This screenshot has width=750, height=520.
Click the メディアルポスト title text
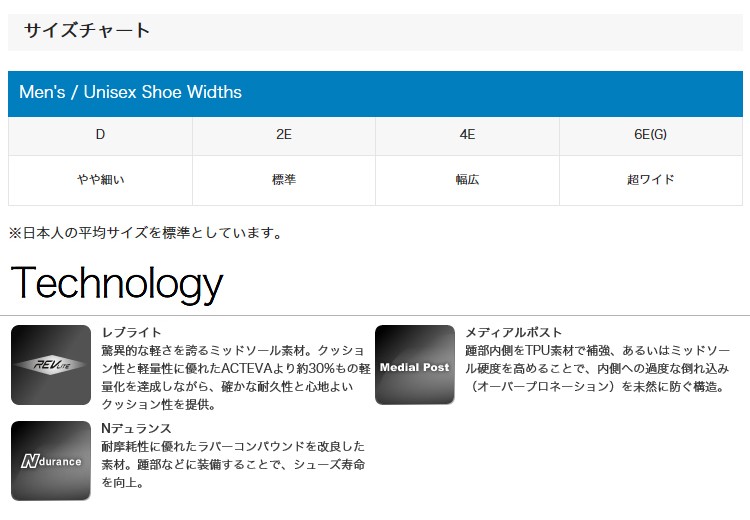tap(513, 332)
